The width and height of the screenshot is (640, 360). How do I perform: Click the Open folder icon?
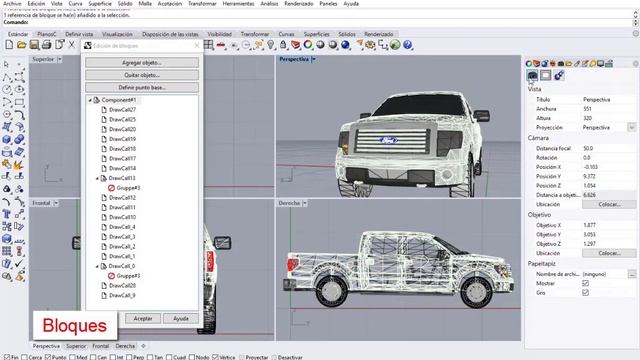(x=22, y=45)
